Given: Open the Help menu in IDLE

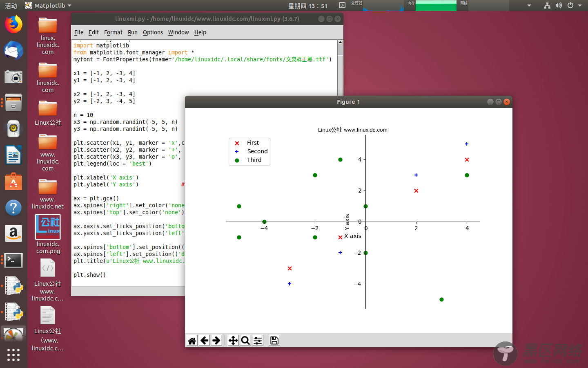Looking at the screenshot, I should pos(200,32).
